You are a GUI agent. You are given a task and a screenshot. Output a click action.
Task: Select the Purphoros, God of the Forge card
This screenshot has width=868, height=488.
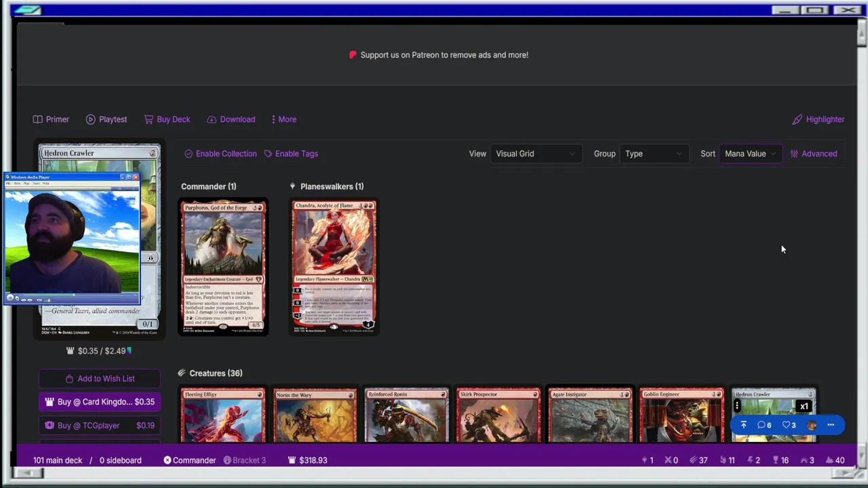(x=223, y=267)
